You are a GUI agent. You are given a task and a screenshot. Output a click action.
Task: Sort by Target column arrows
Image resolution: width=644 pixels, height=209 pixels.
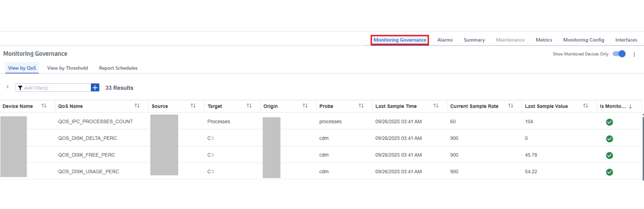(249, 106)
